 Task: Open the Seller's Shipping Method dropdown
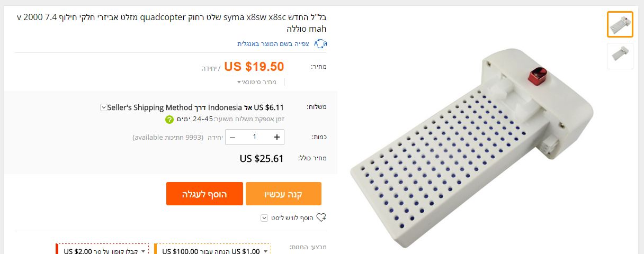tap(103, 107)
